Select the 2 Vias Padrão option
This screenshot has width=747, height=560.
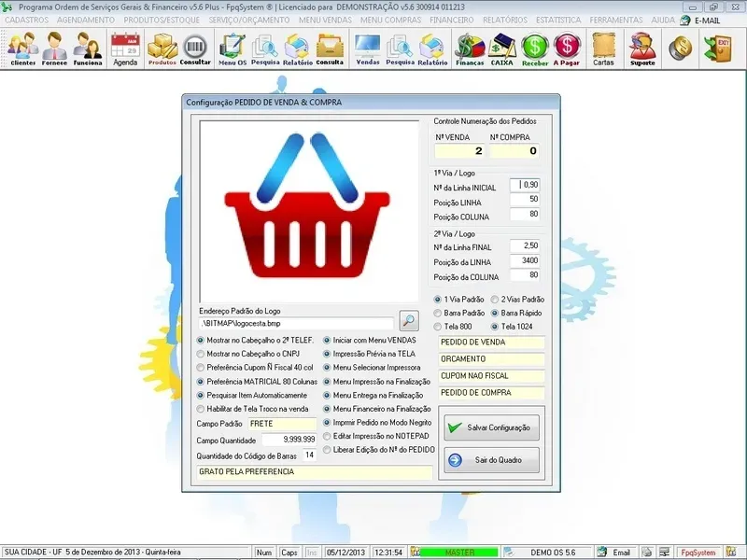(494, 300)
